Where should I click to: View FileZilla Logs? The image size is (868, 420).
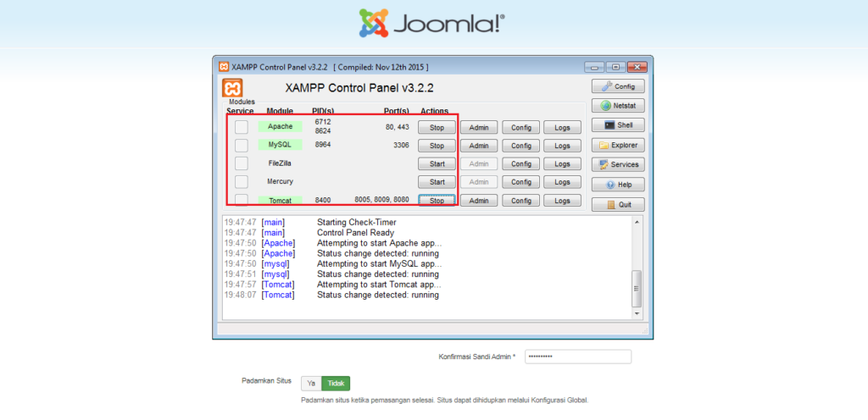point(563,164)
